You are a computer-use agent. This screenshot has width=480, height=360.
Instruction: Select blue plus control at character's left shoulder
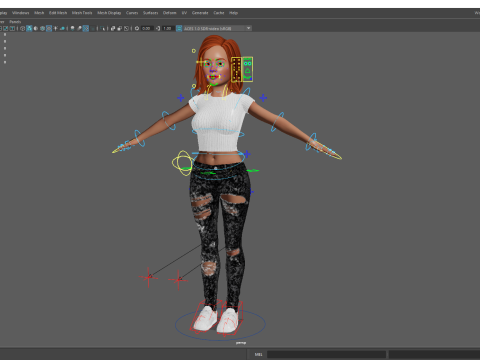pos(263,98)
